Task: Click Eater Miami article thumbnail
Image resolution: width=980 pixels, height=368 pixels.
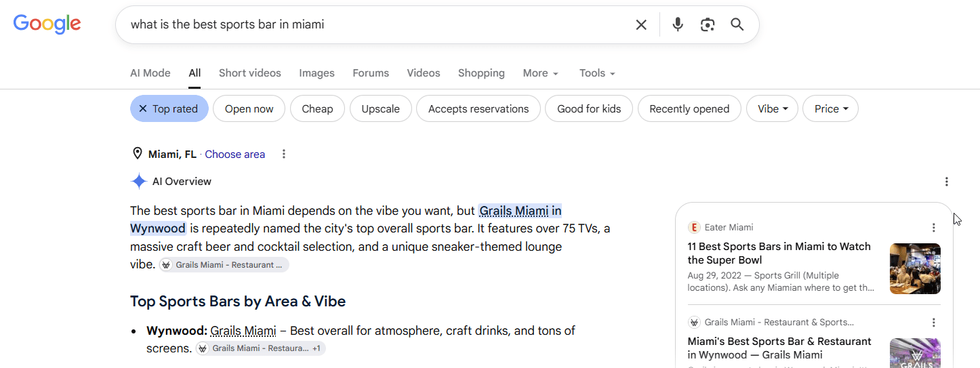Action: tap(915, 268)
